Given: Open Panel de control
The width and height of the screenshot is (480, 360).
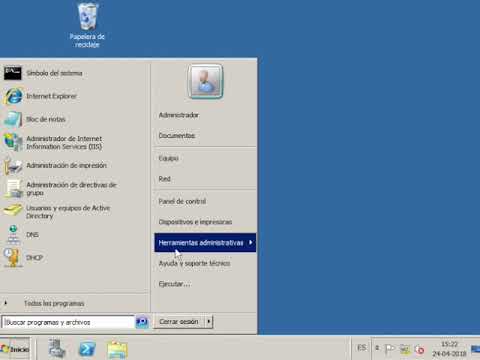Looking at the screenshot, I should [182, 201].
